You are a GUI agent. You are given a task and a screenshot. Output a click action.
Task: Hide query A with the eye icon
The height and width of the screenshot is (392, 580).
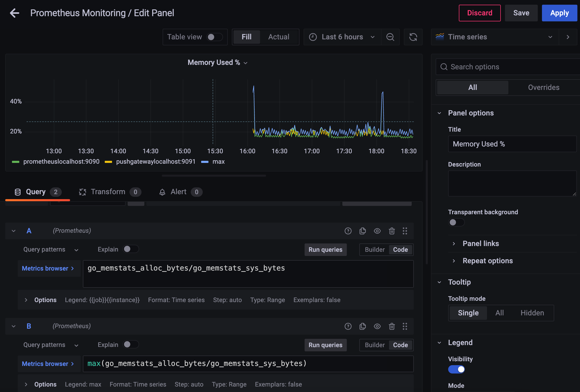coord(377,231)
